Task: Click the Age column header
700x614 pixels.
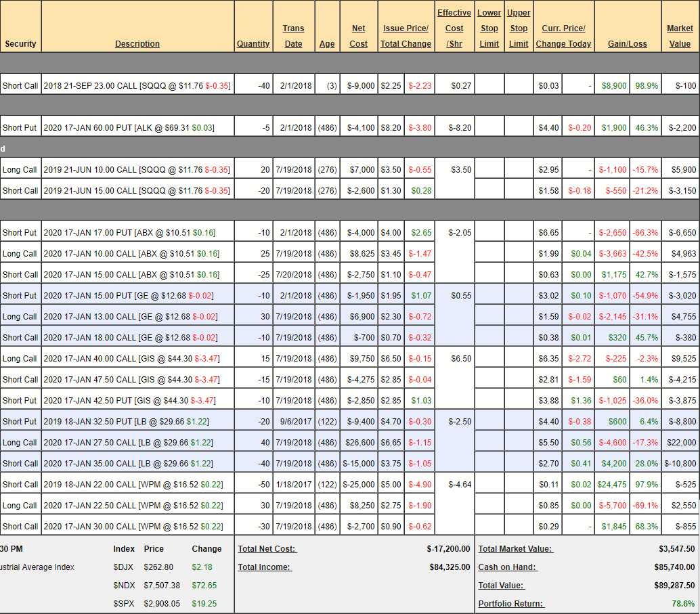Action: (x=327, y=44)
